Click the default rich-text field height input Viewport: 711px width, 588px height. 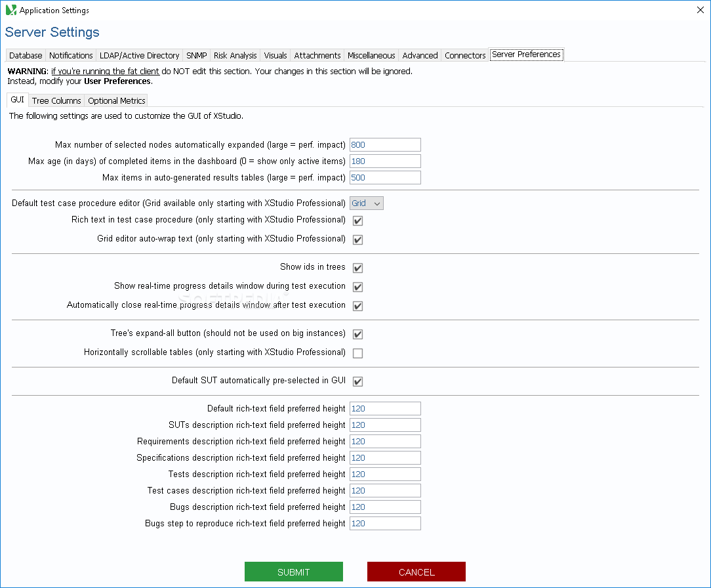[385, 408]
